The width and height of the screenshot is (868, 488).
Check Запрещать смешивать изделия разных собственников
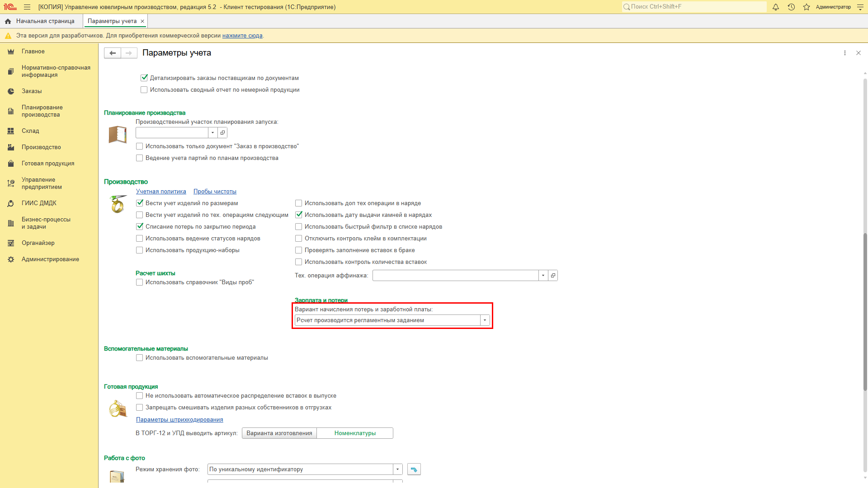tap(140, 407)
